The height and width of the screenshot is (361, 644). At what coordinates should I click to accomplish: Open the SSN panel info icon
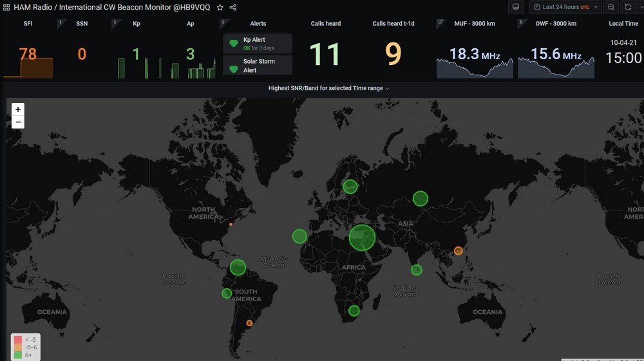61,23
